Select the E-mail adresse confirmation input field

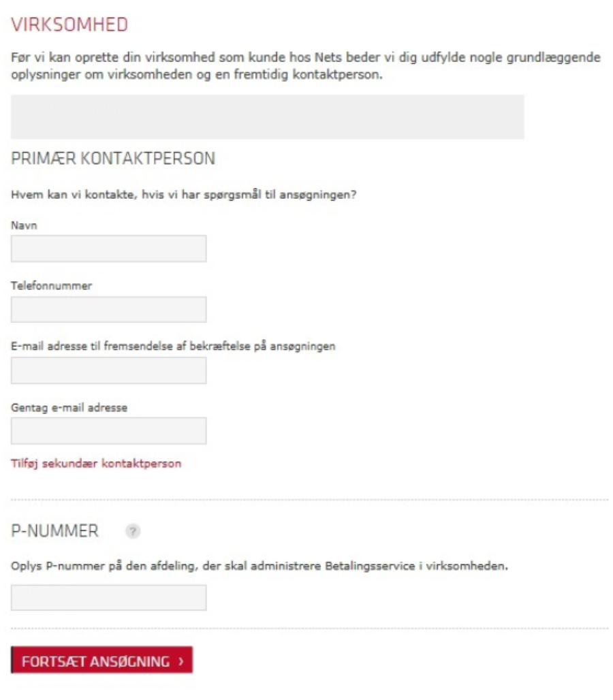(x=109, y=370)
